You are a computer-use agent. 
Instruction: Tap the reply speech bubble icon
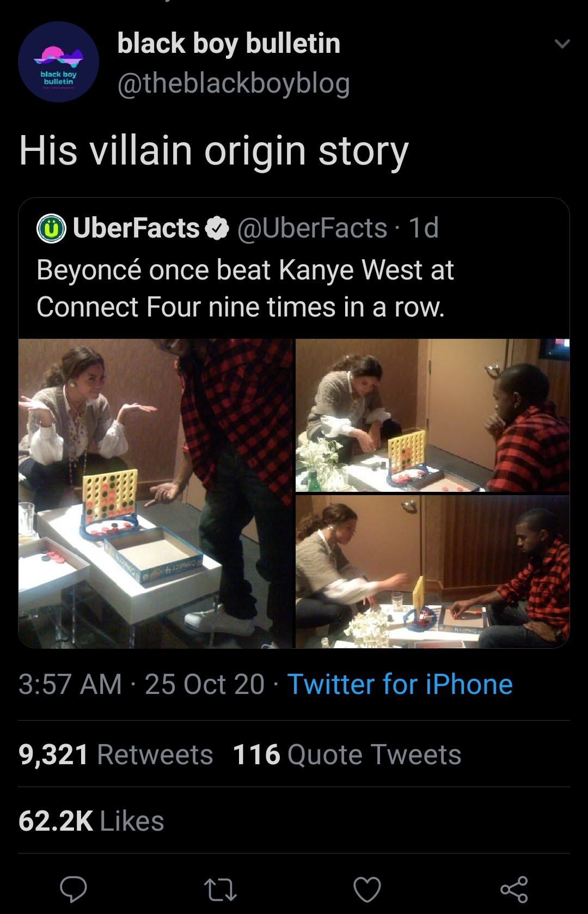(73, 889)
